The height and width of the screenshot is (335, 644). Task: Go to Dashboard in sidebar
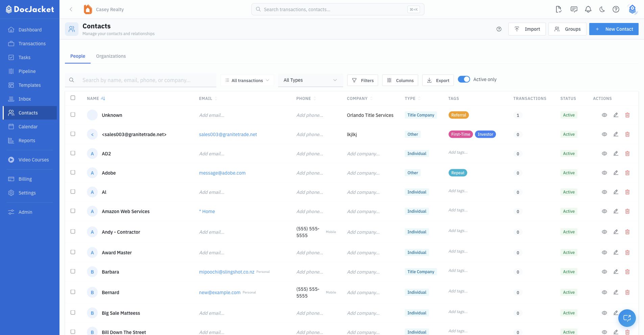pos(30,30)
